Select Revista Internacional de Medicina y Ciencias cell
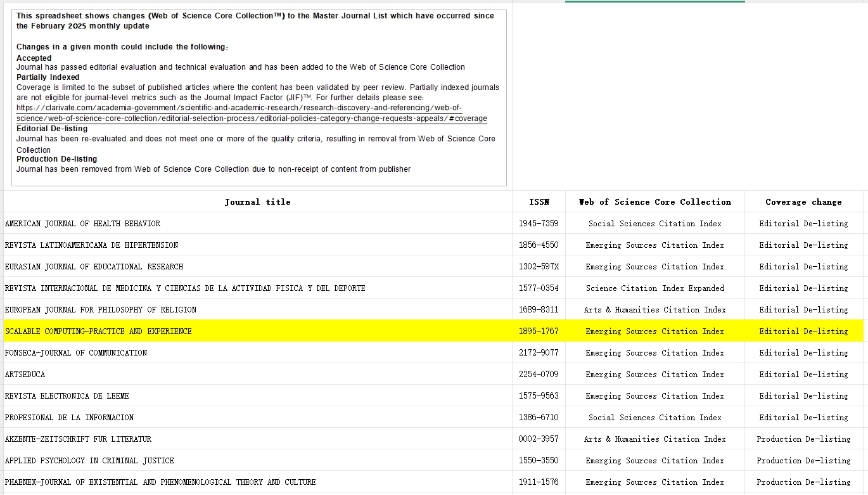 point(258,288)
